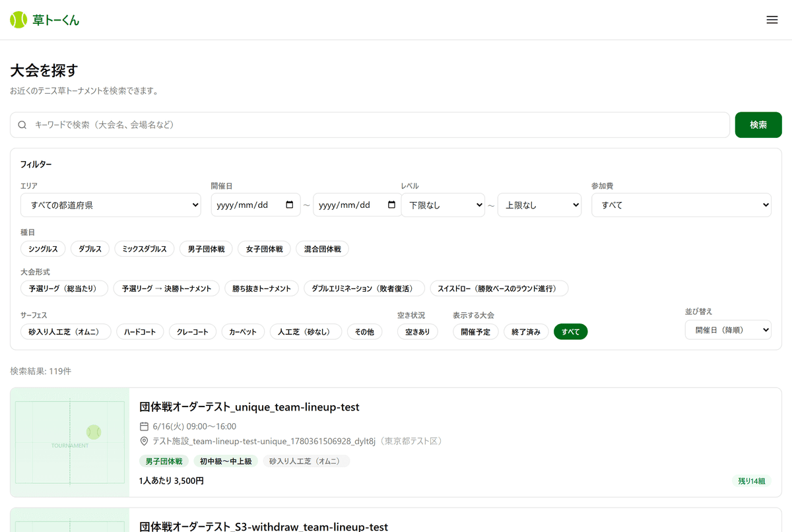Click the end date yyyy/mm/dd field
Image resolution: width=792 pixels, height=532 pixels.
coord(357,205)
